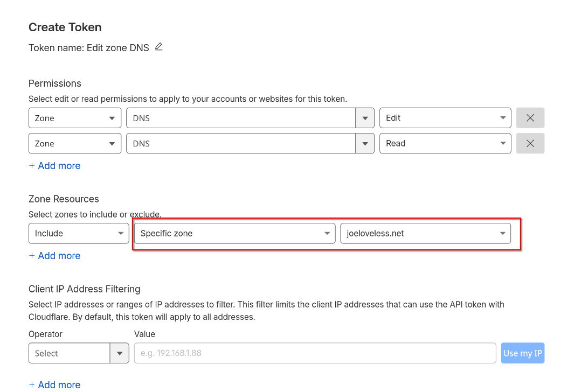Open the Include zone resources dropdown
Image resolution: width=588 pixels, height=392 pixels.
tap(78, 233)
